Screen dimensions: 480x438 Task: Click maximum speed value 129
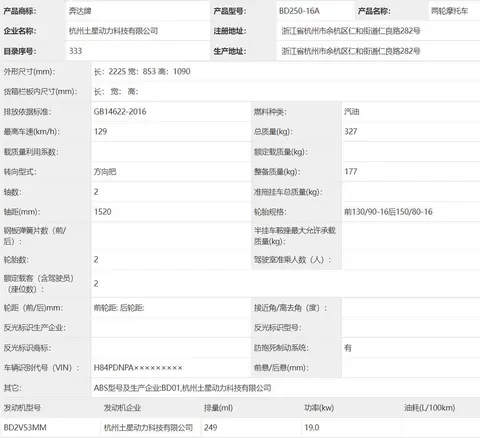click(100, 131)
